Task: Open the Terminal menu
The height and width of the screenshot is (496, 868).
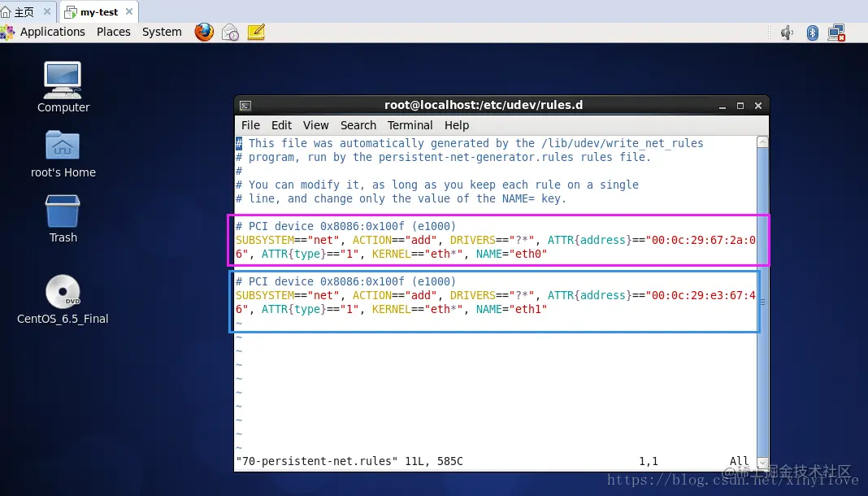Action: (x=410, y=126)
